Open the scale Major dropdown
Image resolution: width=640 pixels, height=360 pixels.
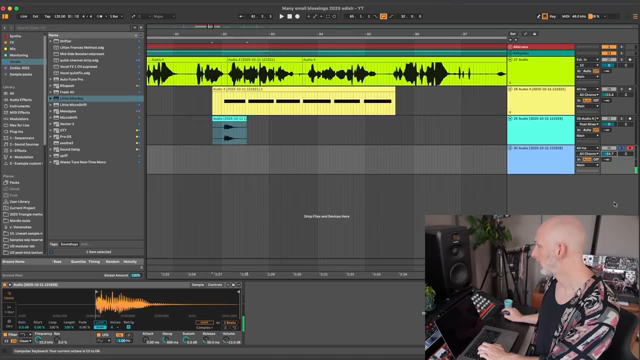point(163,16)
